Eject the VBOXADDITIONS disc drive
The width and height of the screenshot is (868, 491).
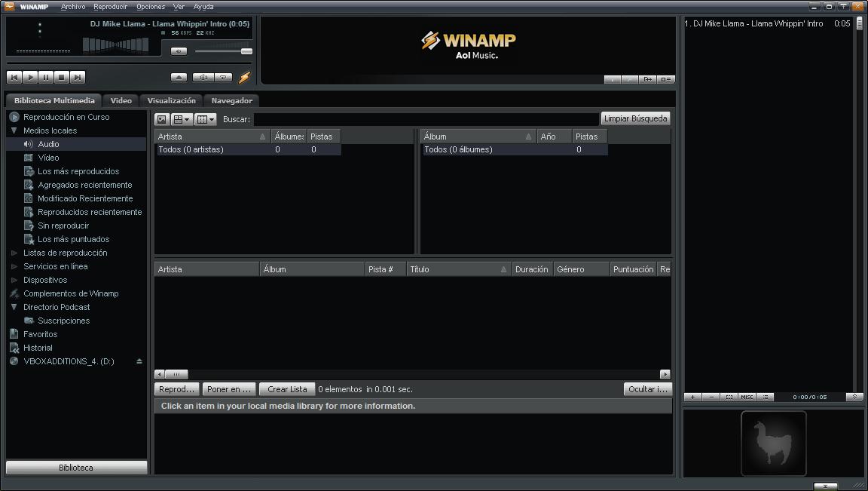[139, 361]
